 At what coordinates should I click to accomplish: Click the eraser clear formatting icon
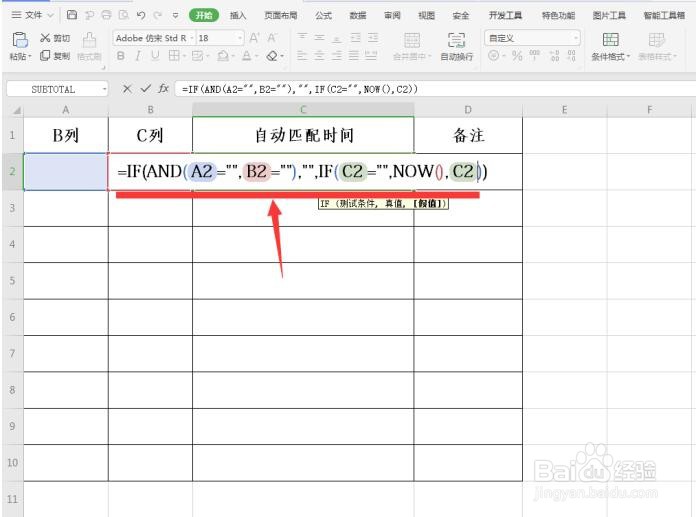tap(272, 56)
